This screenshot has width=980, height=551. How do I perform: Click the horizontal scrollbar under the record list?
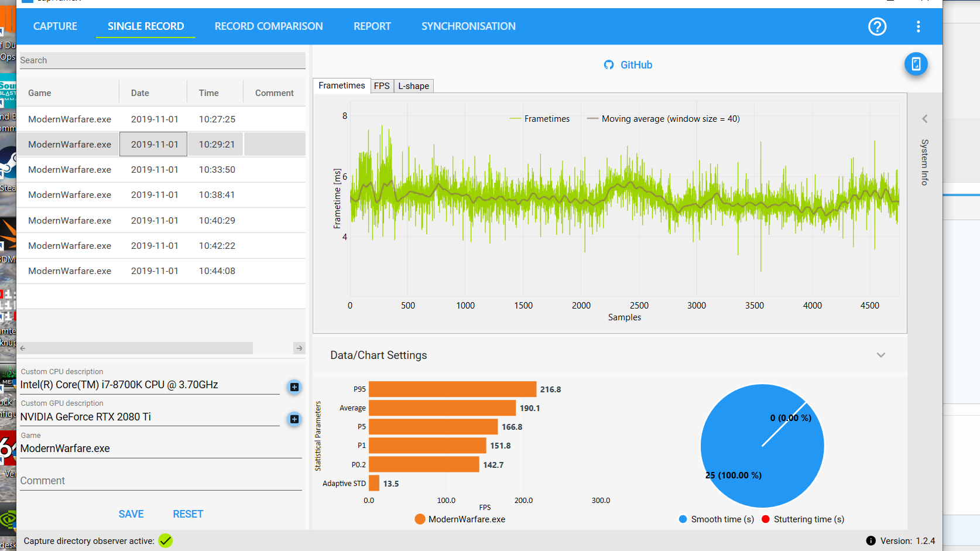[141, 348]
